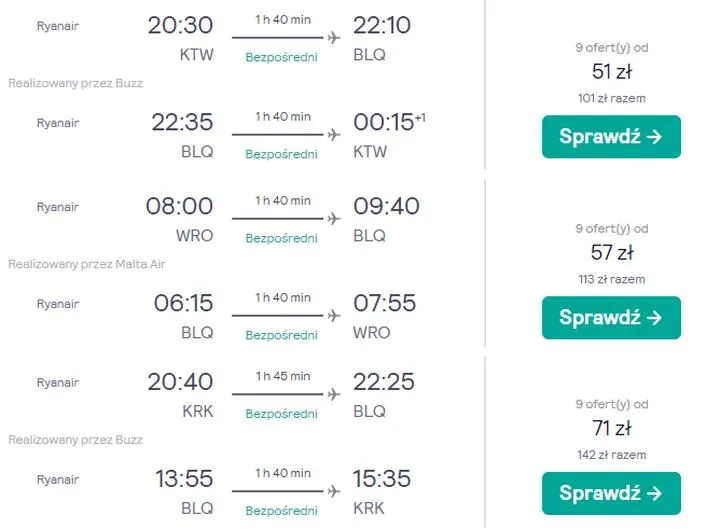
Task: Click Ryanair label on the 08:00 WRO flight
Action: [57, 207]
